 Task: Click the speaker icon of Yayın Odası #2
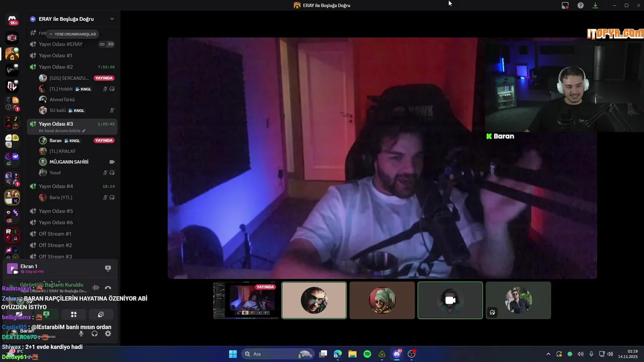[x=33, y=67]
